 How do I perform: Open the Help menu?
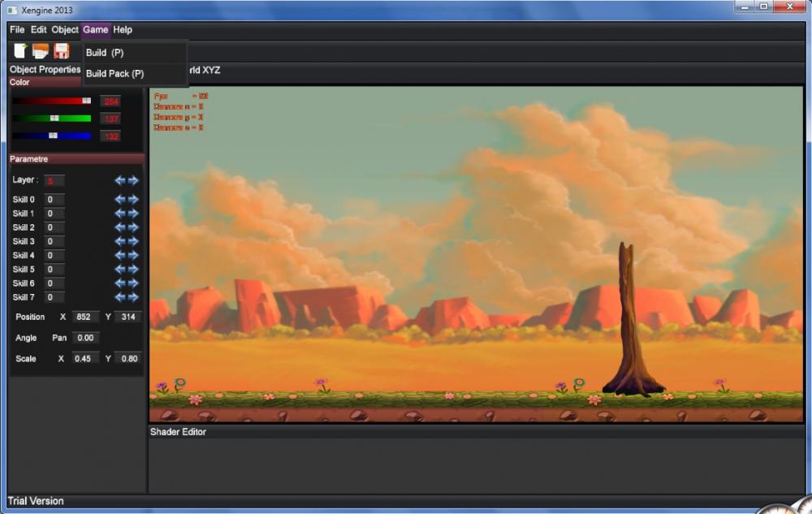click(x=123, y=29)
